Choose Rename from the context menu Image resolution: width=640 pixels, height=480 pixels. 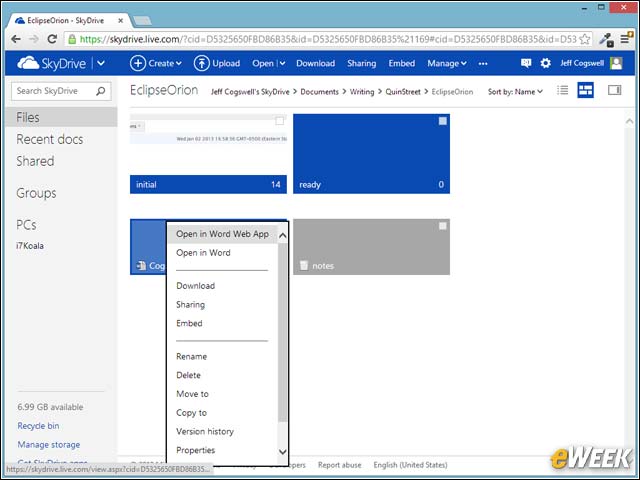pos(191,356)
